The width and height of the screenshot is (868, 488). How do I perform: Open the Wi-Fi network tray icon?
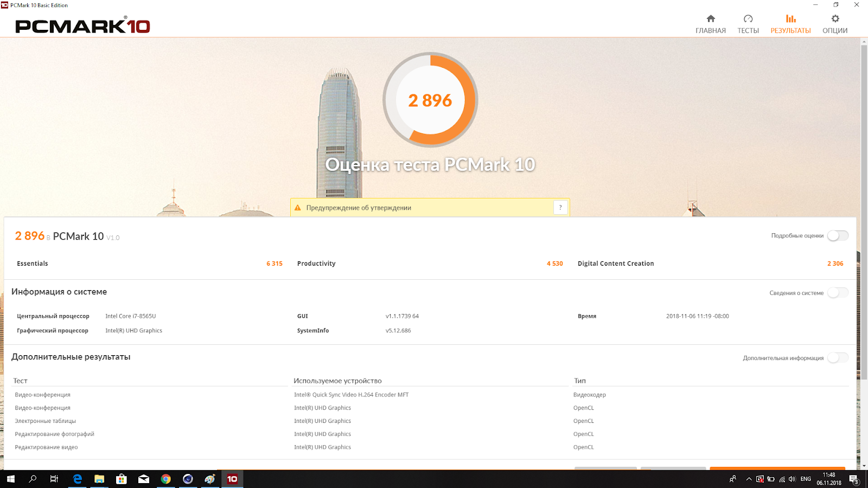click(x=782, y=479)
